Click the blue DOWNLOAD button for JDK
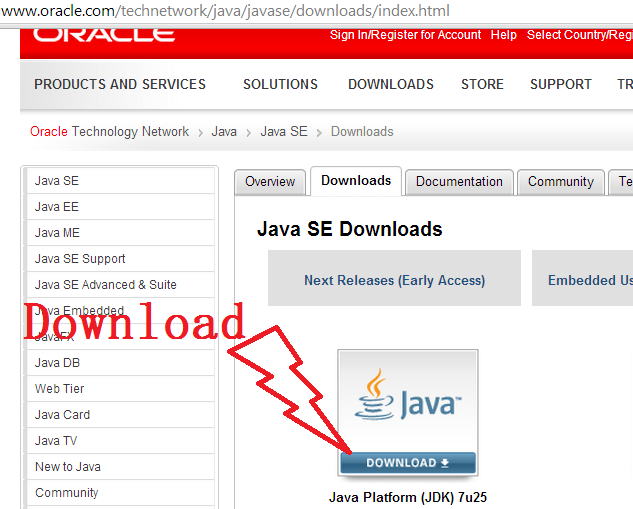Image resolution: width=633 pixels, height=509 pixels. [408, 463]
